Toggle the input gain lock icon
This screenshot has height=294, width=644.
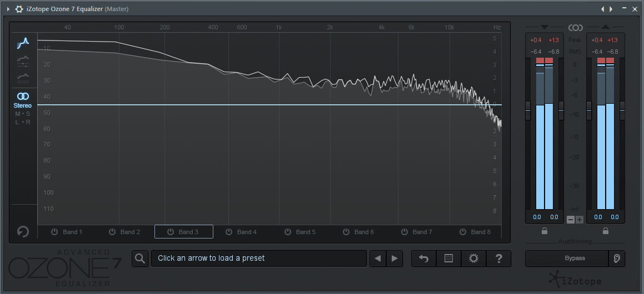544,231
